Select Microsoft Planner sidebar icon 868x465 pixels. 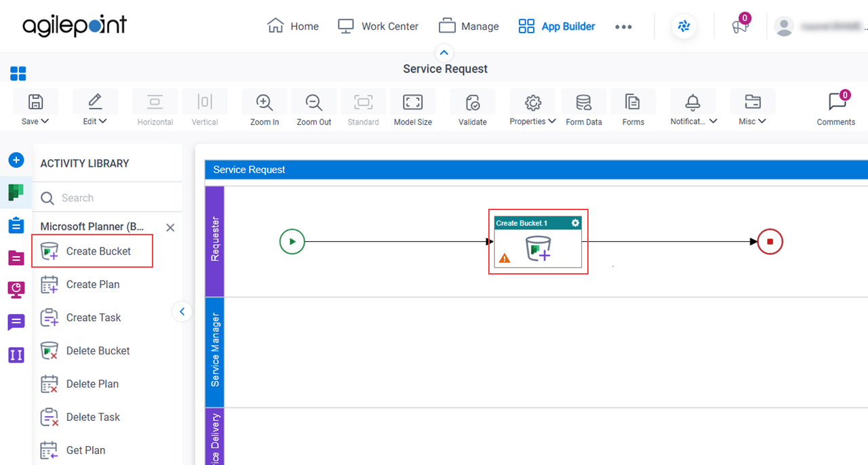point(16,193)
